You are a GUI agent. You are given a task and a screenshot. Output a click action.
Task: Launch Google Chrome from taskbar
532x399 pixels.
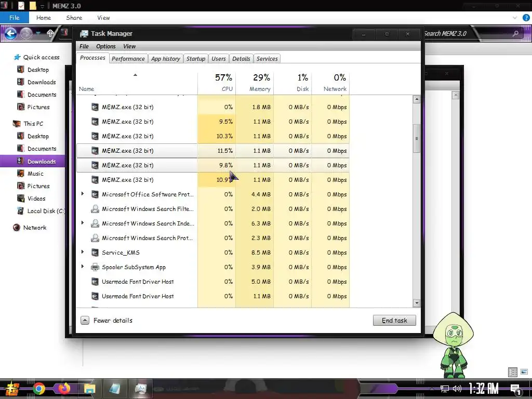(x=39, y=389)
